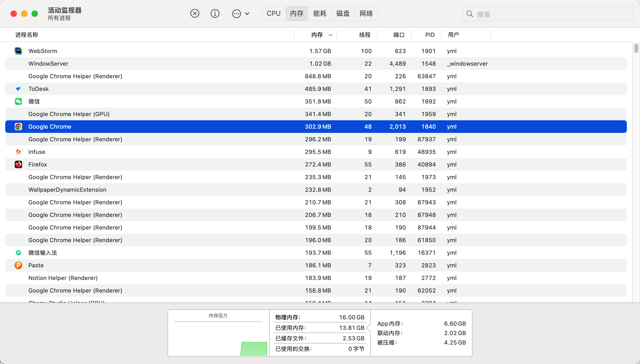Select Chrome Helper (Renderer) with PID 1973

pyautogui.click(x=316, y=177)
